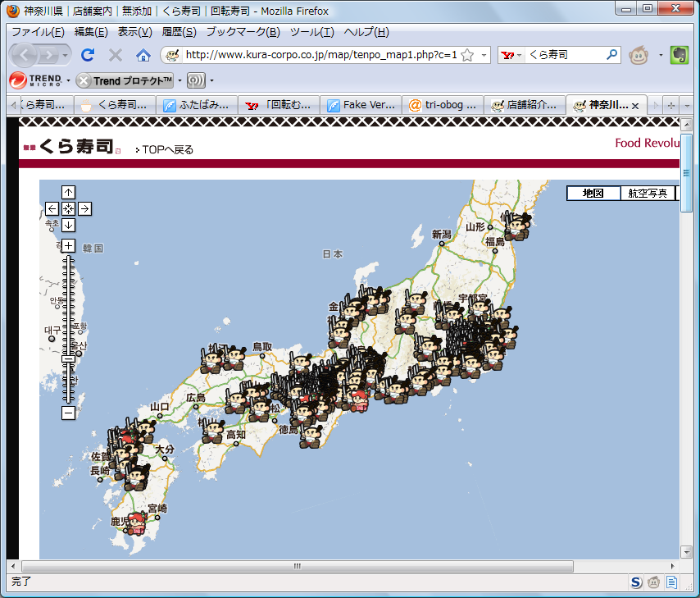Switch to the Fake Ver... tab
Viewport: 700px width, 598px height.
point(361,105)
